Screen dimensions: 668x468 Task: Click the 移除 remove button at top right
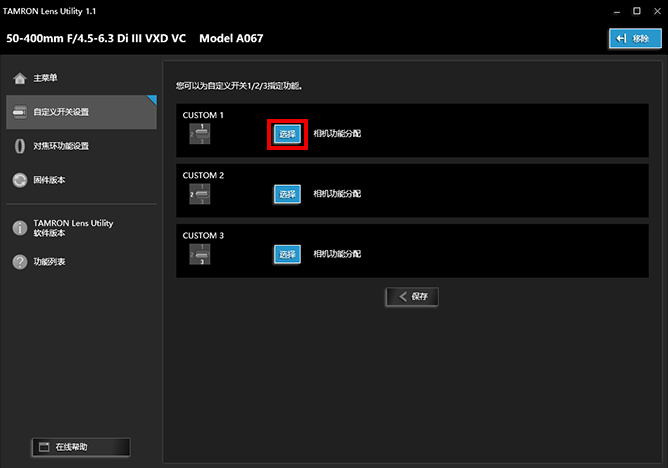(635, 39)
